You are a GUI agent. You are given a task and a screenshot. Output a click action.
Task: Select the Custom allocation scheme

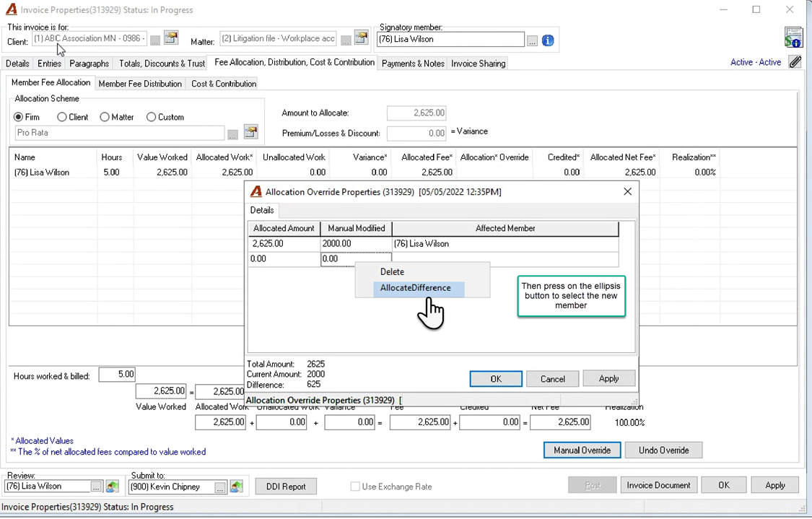[152, 117]
